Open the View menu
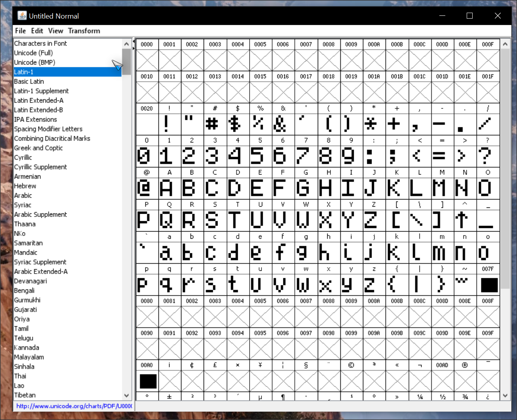 [x=55, y=31]
